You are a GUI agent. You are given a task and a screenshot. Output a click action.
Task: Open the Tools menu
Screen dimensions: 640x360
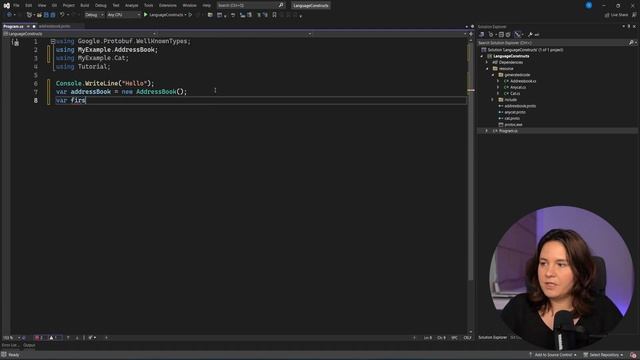tap(149, 5)
